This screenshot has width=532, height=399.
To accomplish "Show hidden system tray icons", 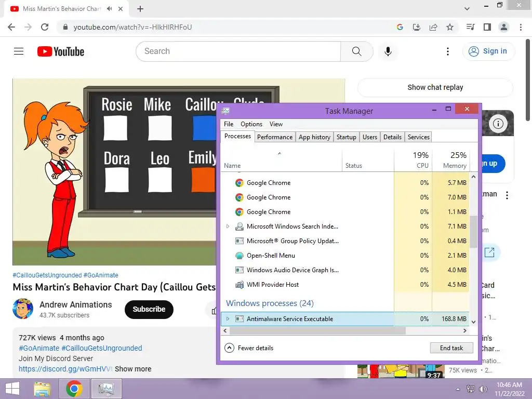I will click(x=458, y=389).
